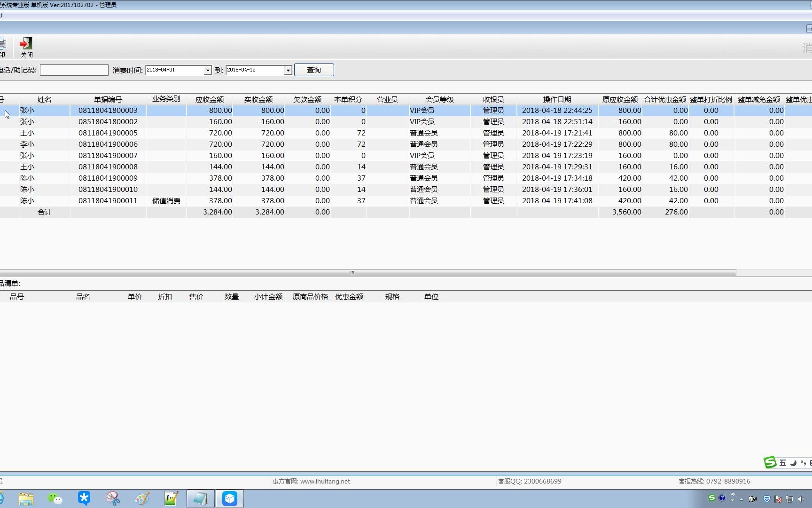Sort by 姓名 column header
This screenshot has height=508, width=812.
pos(45,99)
